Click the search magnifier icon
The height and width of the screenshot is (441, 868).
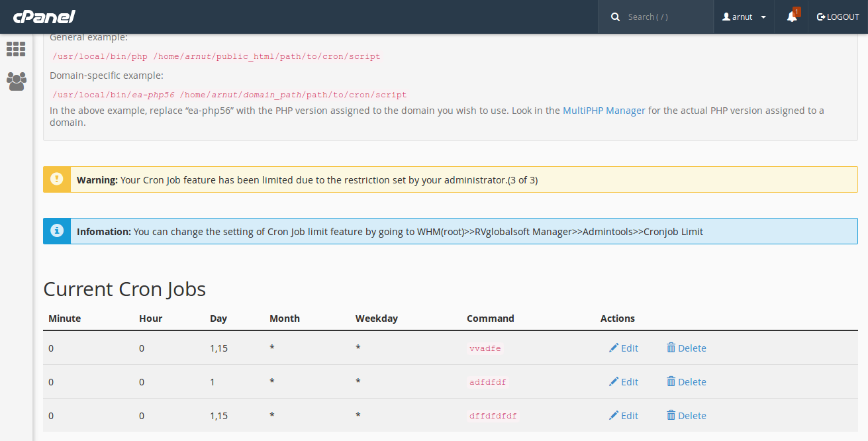point(615,16)
